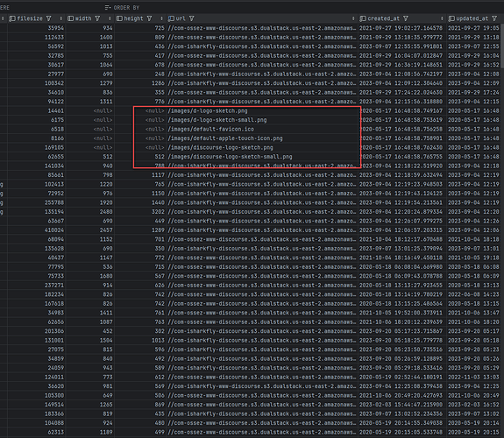Viewport: 504px width, 438px height.
Task: Toggle sort arrows on the width column
Action: pos(110,18)
